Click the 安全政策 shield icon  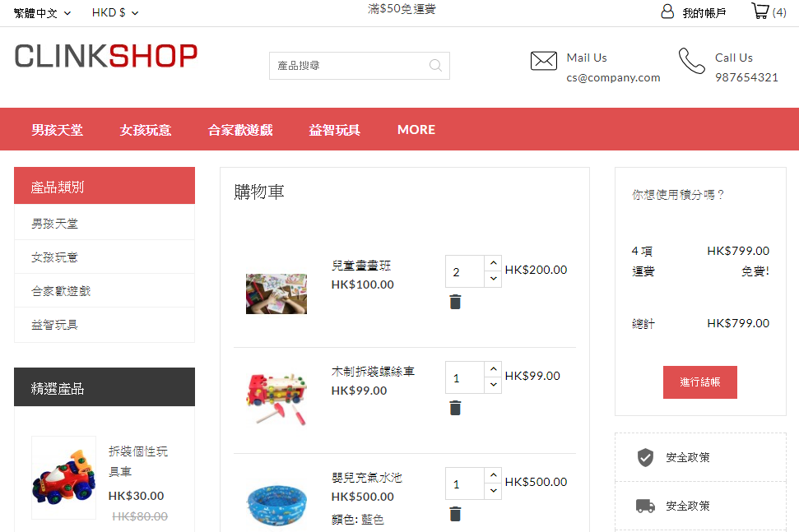(646, 457)
